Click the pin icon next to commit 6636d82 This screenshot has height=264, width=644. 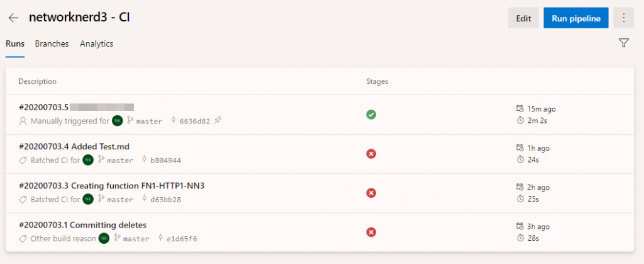click(x=218, y=121)
